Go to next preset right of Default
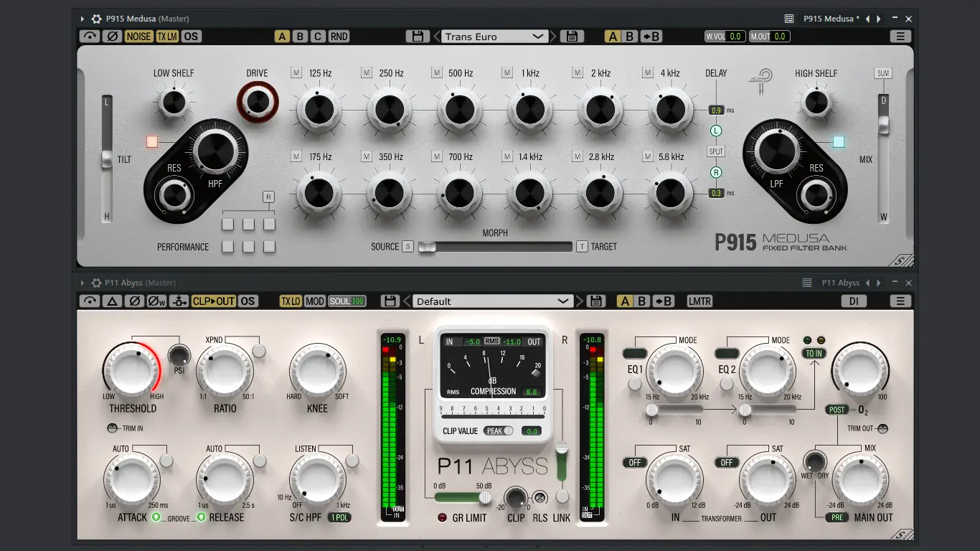Image resolution: width=980 pixels, height=551 pixels. point(579,301)
